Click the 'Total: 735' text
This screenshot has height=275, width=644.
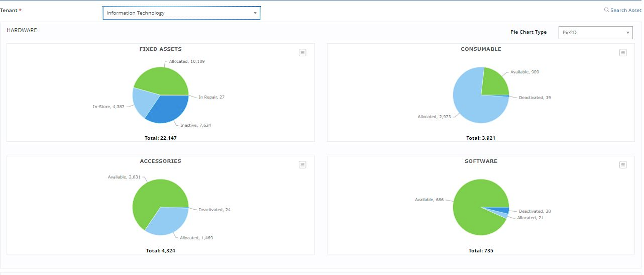point(481,250)
